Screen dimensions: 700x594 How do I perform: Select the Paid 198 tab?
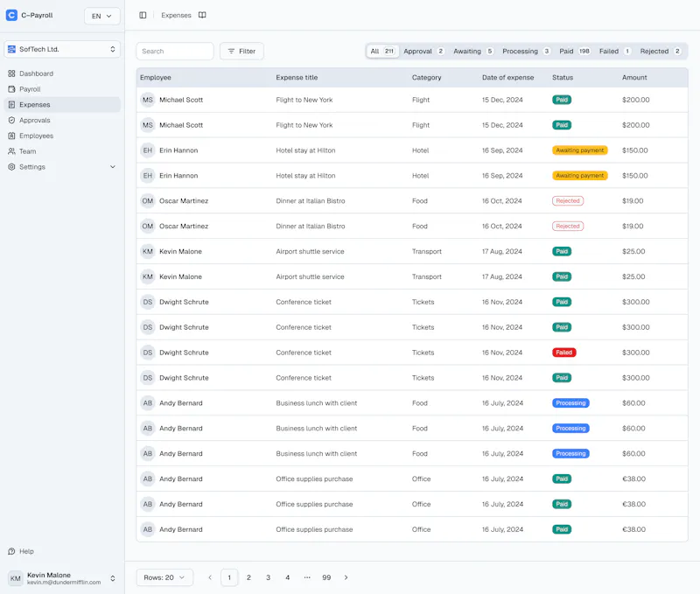[x=575, y=52]
